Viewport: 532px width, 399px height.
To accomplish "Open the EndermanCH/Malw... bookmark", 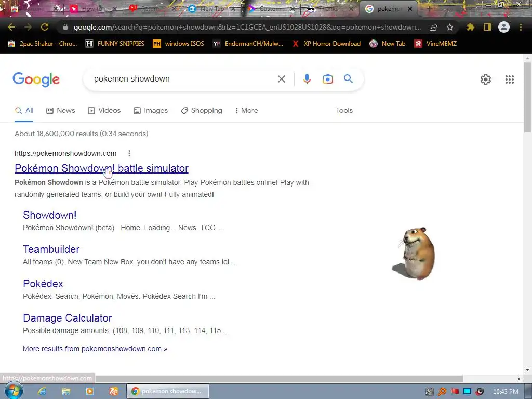I will click(248, 44).
